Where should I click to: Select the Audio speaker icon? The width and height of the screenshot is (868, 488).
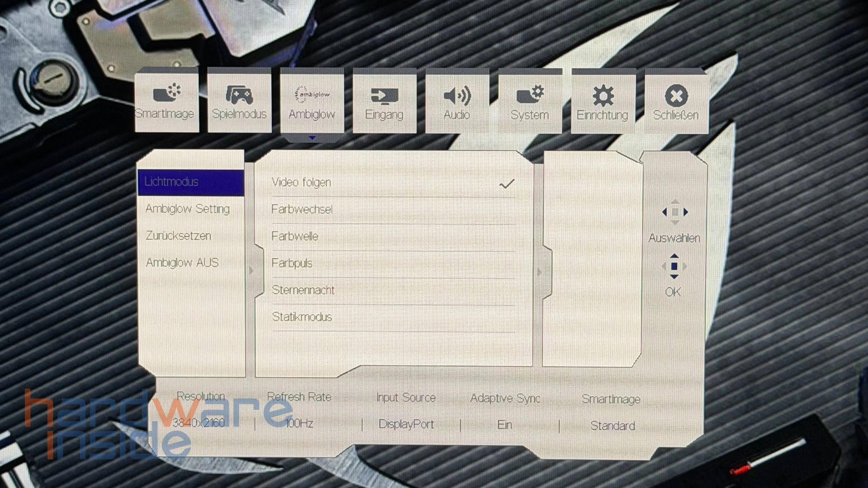click(457, 96)
